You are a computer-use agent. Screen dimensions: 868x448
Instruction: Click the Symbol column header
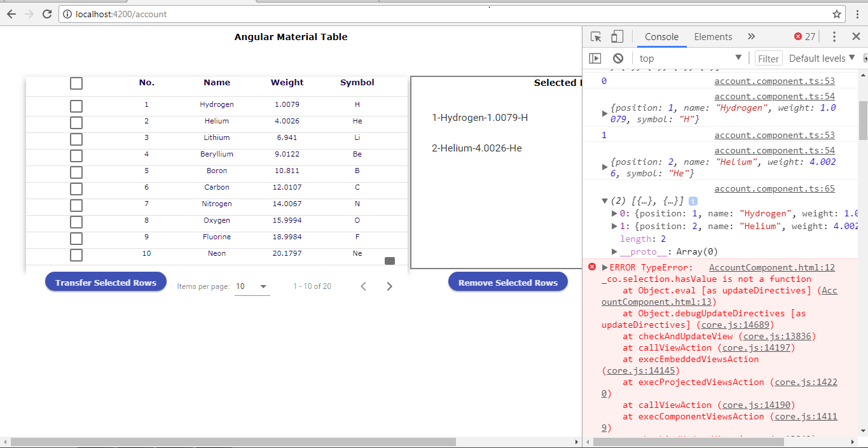coord(357,83)
